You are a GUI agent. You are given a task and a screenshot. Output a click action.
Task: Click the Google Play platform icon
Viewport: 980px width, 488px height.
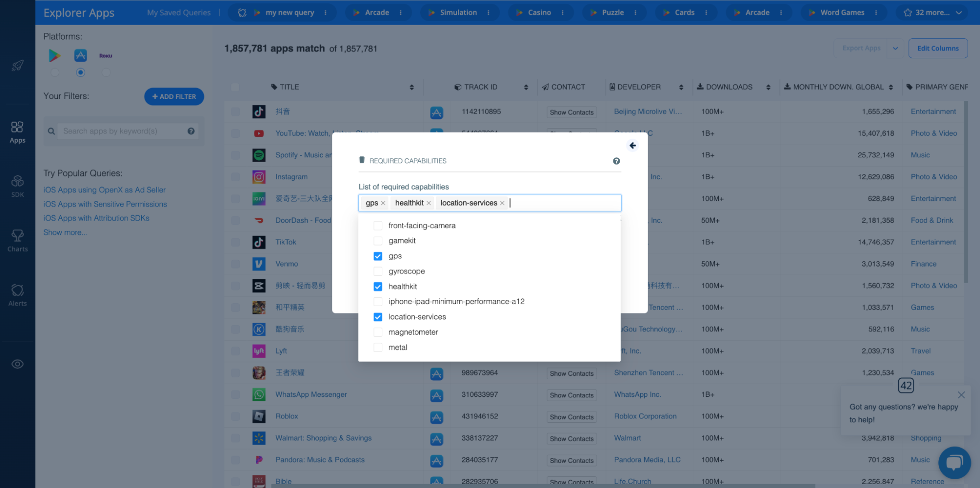point(54,56)
